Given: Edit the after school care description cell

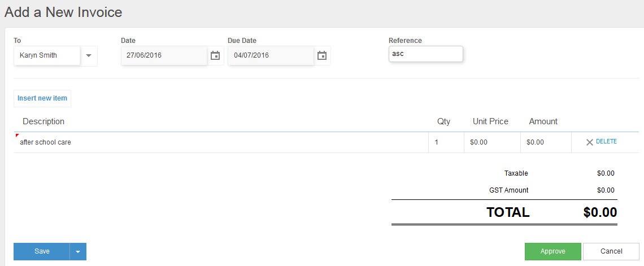Looking at the screenshot, I should [x=220, y=142].
